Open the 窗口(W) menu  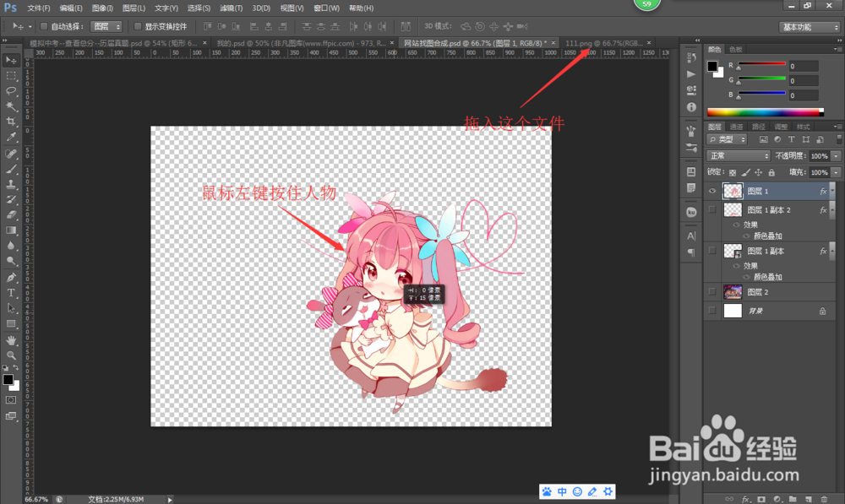pos(326,8)
